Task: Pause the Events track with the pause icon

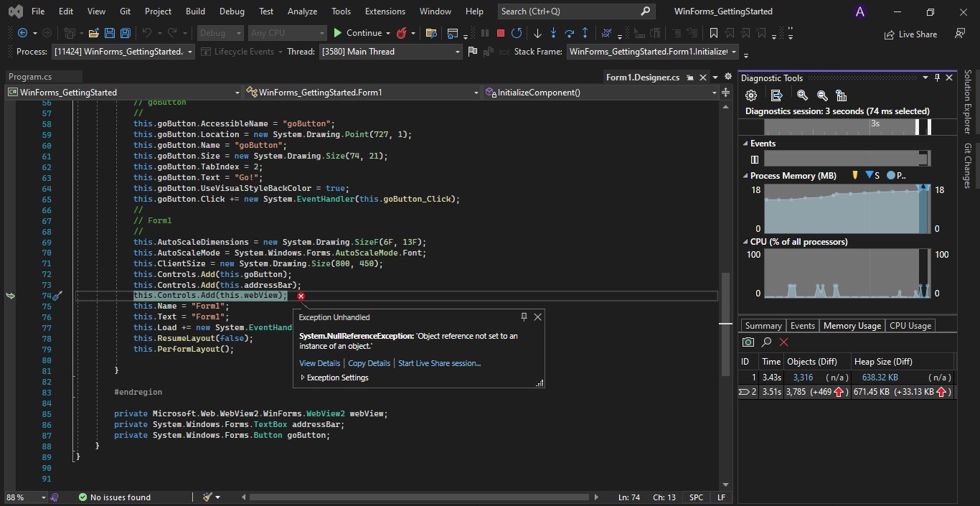Action: click(755, 159)
